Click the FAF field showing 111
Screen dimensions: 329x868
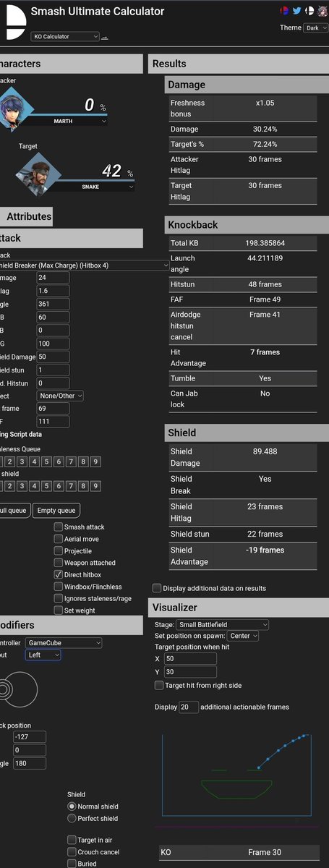coord(53,421)
